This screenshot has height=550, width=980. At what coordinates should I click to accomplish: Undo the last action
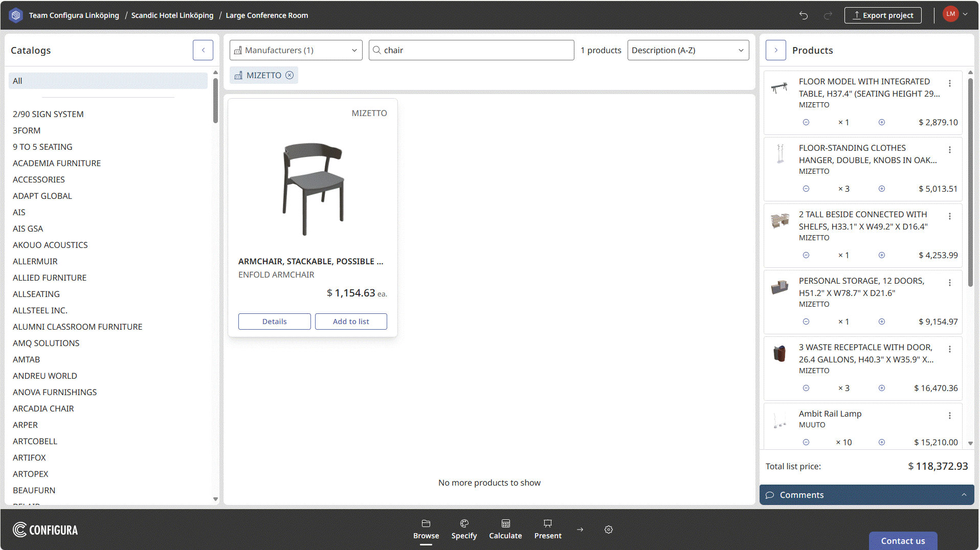tap(804, 15)
